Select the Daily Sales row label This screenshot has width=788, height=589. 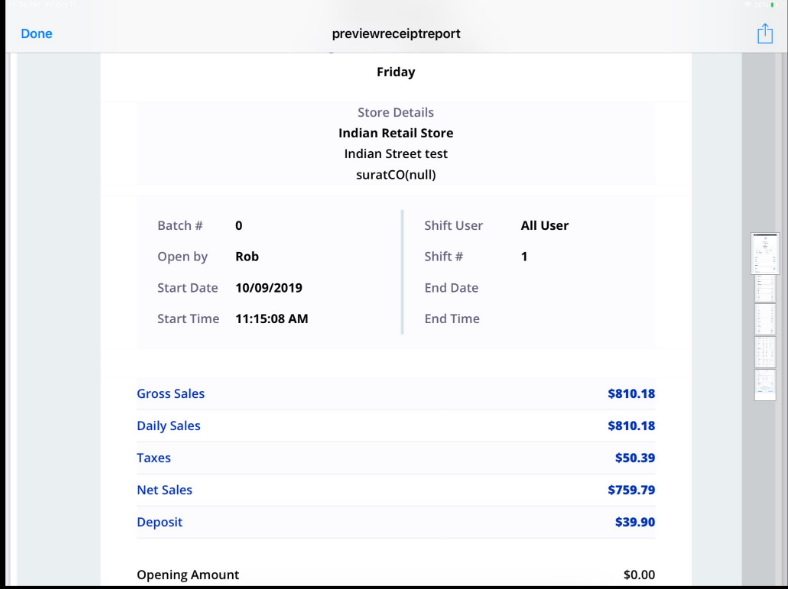point(169,426)
